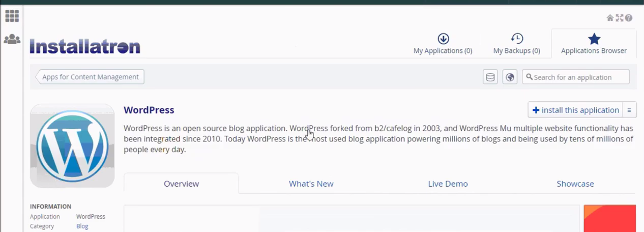Click the clock history icon above My Backups

coord(517,39)
